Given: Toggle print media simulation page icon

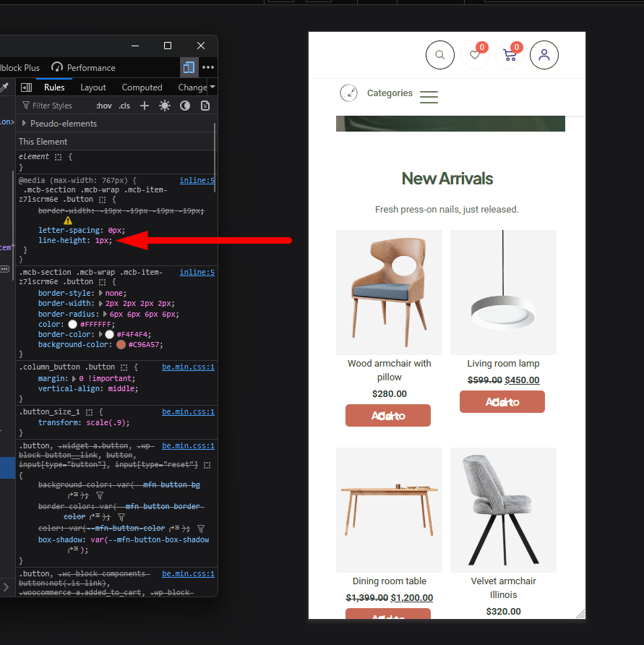Looking at the screenshot, I should 205,106.
